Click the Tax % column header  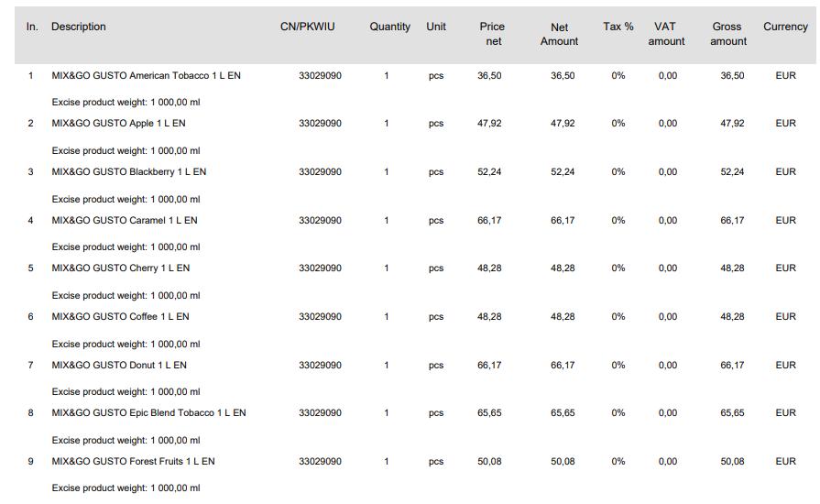point(618,27)
